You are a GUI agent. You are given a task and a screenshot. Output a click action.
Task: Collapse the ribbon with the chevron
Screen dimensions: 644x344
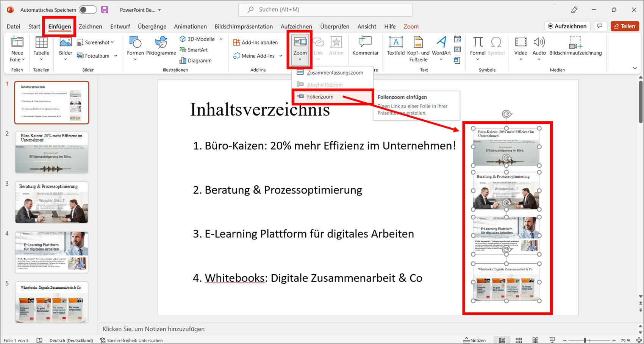(635, 68)
